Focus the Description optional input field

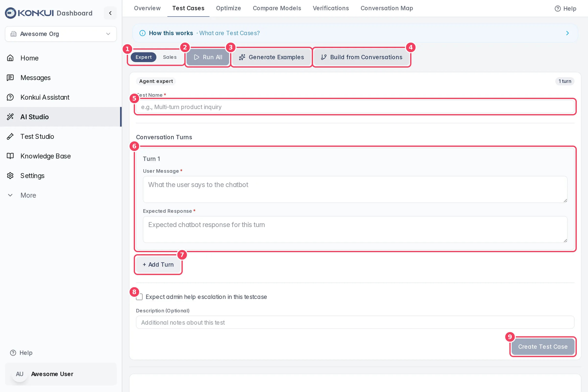coord(355,322)
